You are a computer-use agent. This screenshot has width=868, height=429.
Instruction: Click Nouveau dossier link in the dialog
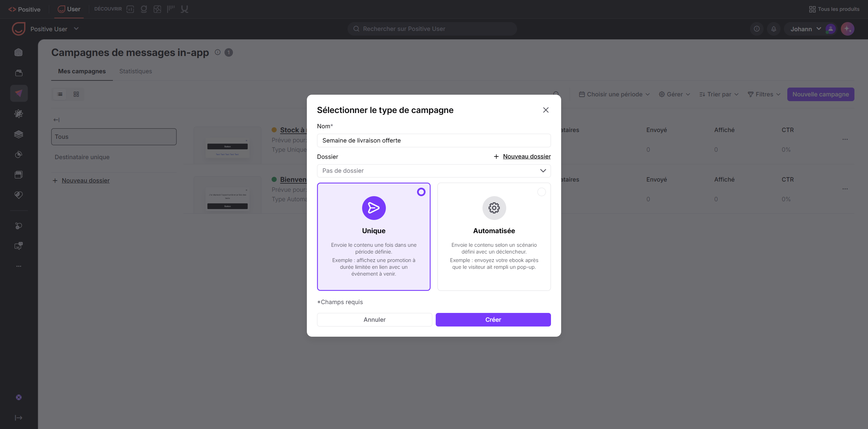tap(527, 156)
